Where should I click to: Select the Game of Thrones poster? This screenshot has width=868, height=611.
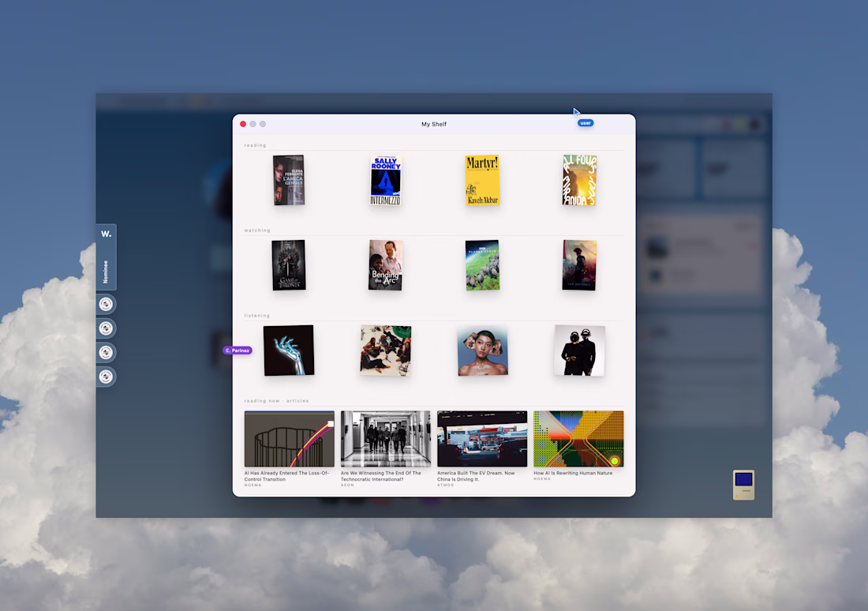click(x=288, y=264)
